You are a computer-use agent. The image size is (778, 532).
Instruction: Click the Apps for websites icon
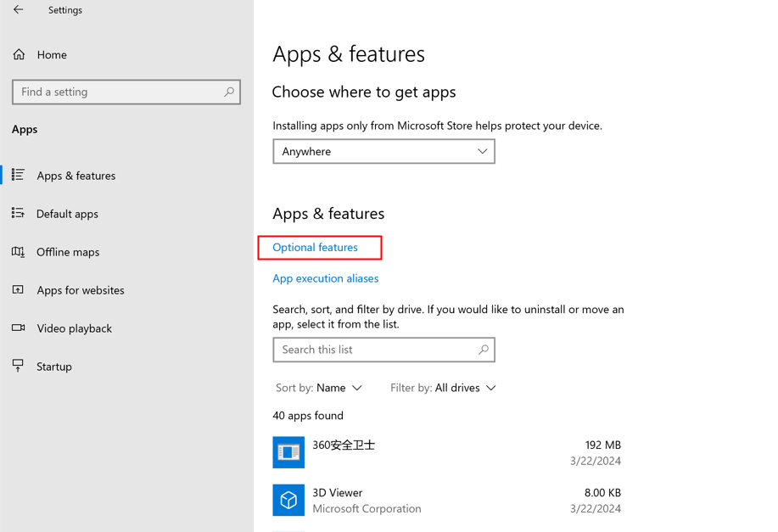(x=18, y=289)
